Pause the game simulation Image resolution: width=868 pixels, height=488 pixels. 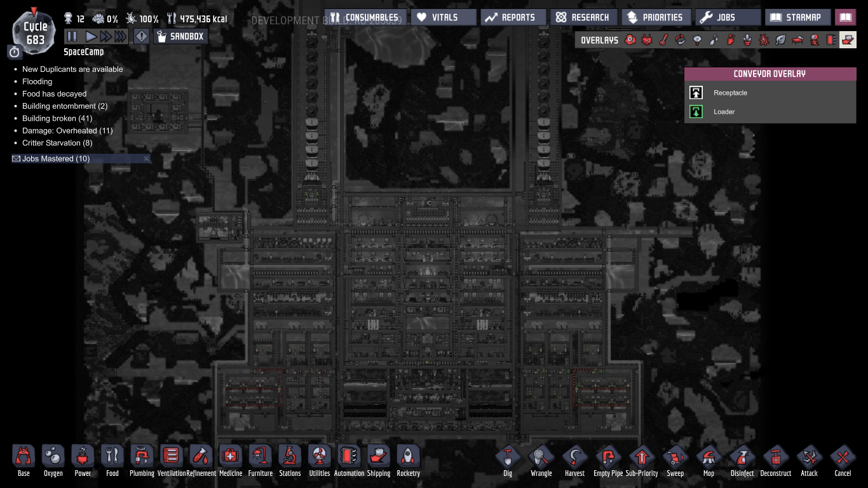72,36
